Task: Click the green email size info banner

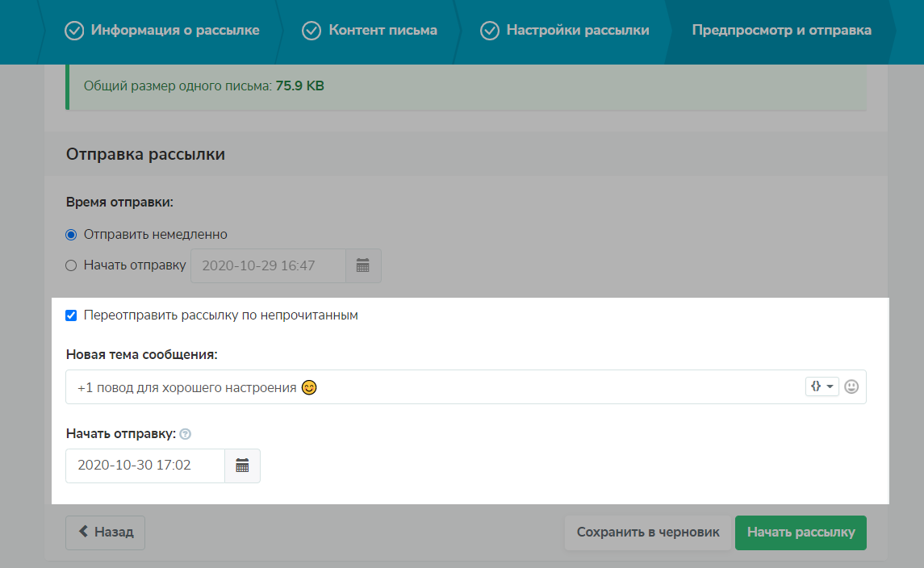Action: coord(466,85)
